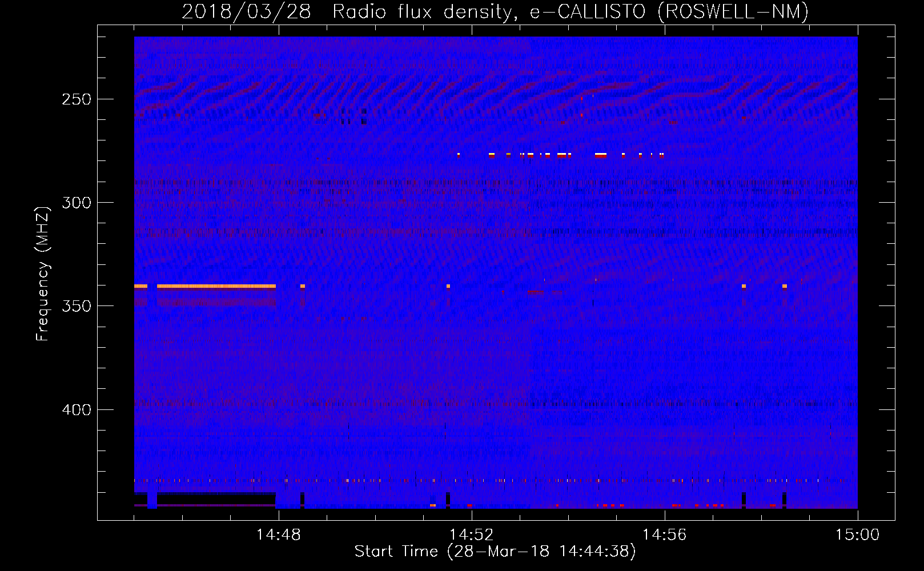Click the 250 frequency tick label
Screen dimensions: 924x571
click(x=77, y=99)
